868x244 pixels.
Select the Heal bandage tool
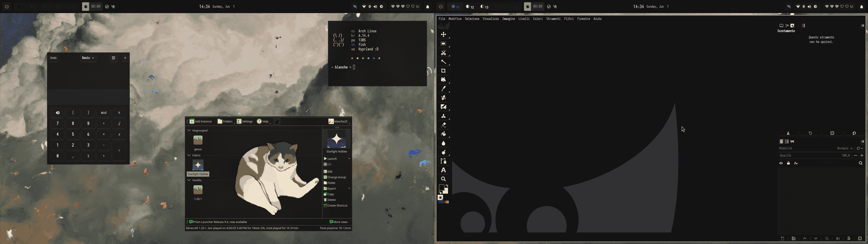[443, 98]
